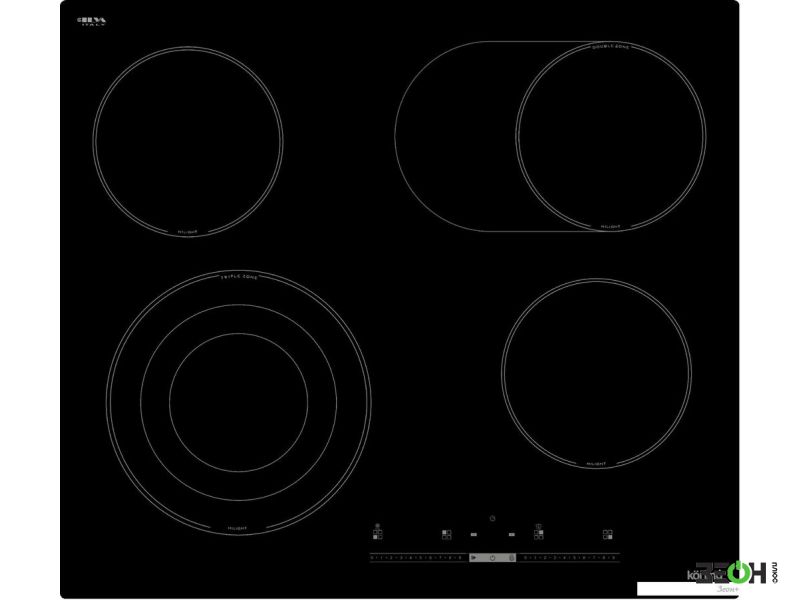Tap the triple-zone extension icon above the front-left selector

click(377, 526)
